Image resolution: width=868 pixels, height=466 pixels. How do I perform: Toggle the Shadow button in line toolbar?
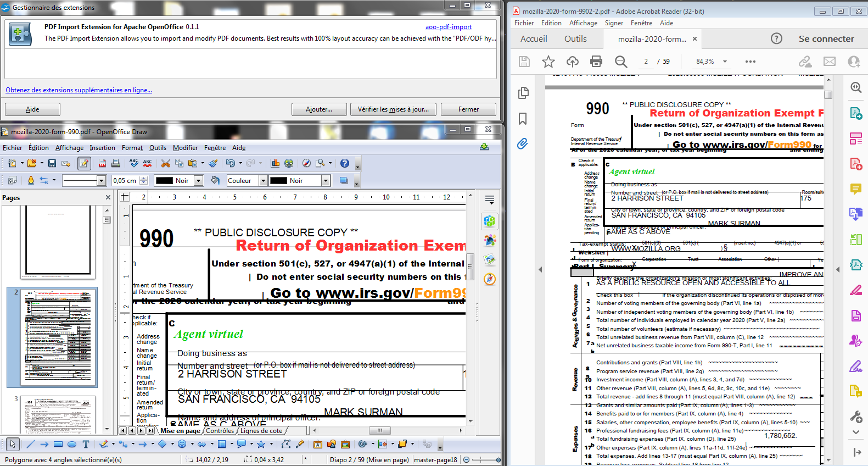pos(344,180)
